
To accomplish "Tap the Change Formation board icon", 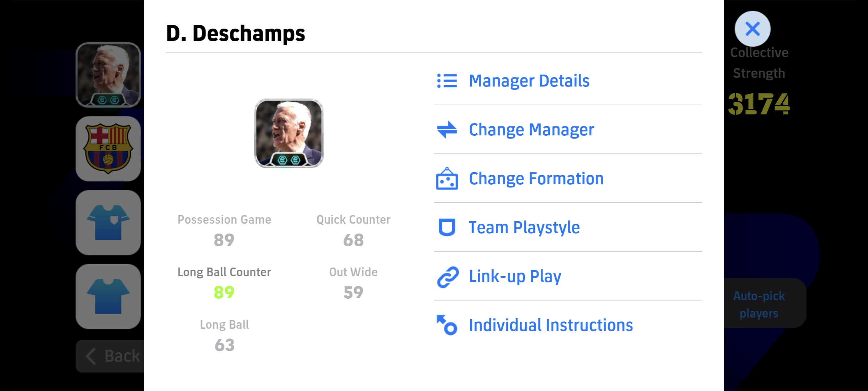I will (x=447, y=178).
